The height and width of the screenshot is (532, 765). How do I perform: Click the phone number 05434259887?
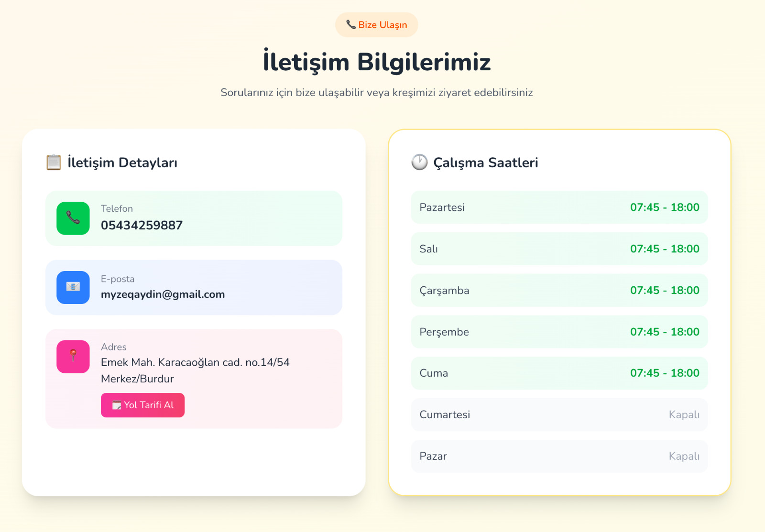point(141,225)
